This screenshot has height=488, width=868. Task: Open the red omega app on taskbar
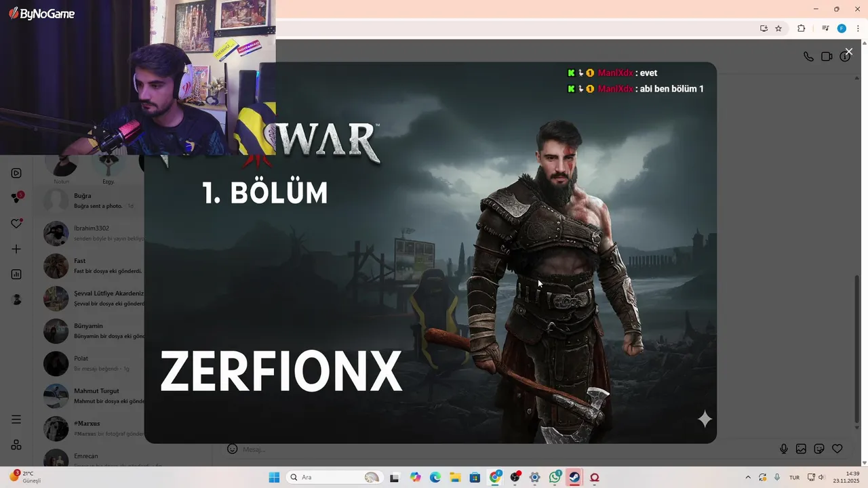(595, 477)
